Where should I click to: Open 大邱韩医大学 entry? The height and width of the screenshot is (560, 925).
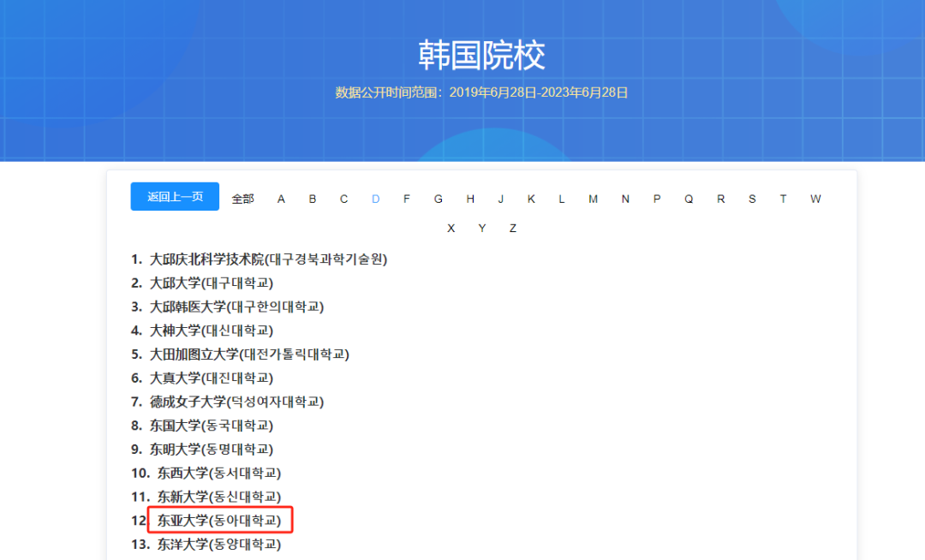[236, 307]
